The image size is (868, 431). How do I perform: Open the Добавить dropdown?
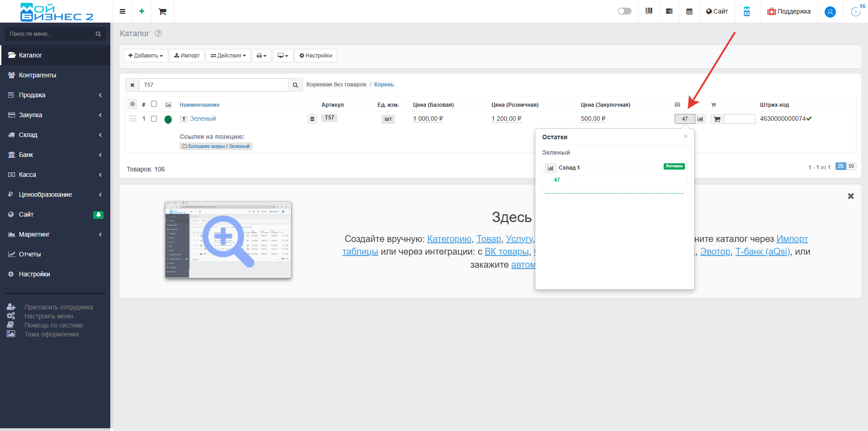click(x=146, y=56)
